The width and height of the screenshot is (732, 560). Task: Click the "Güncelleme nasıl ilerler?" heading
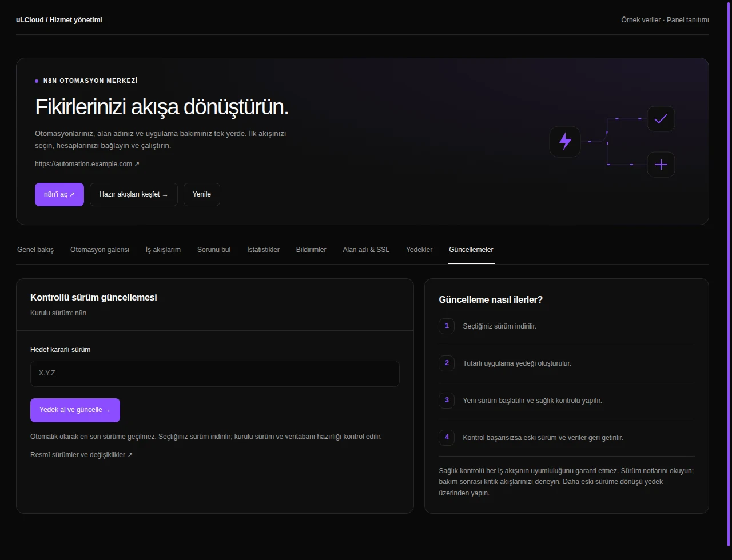pos(491,299)
